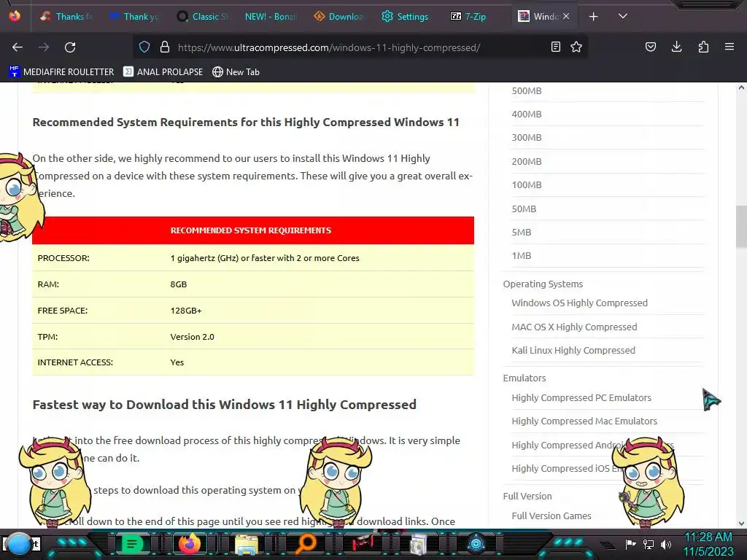Image resolution: width=747 pixels, height=560 pixels.
Task: Save page to Pocket
Action: point(650,47)
